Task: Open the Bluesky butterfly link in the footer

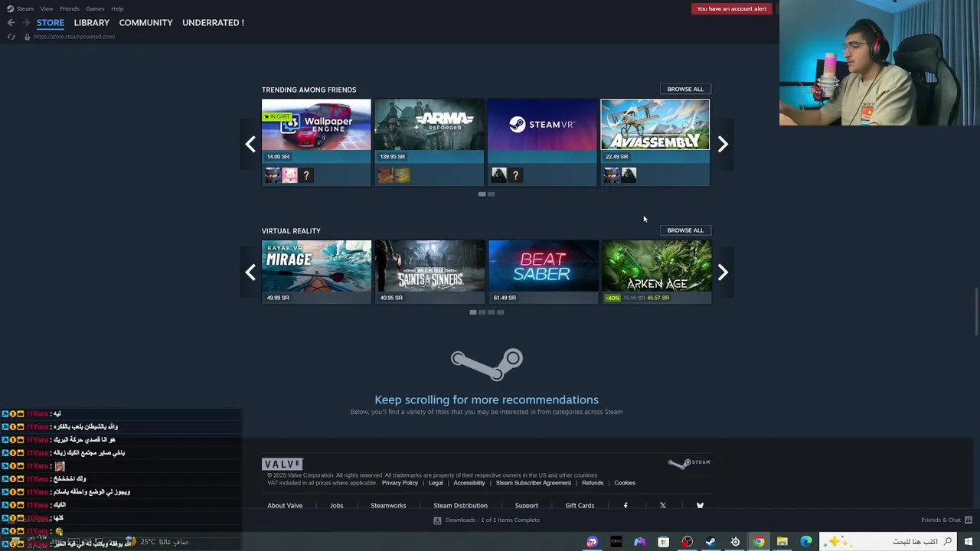Action: point(700,505)
